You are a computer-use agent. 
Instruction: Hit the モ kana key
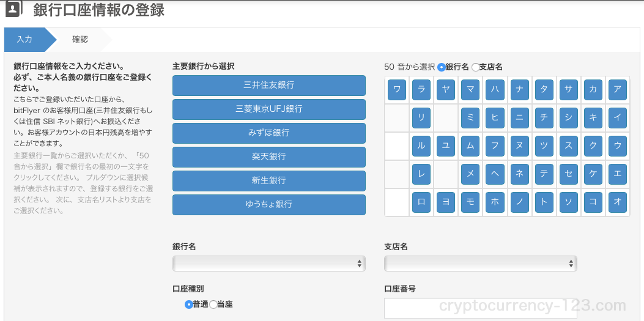470,202
